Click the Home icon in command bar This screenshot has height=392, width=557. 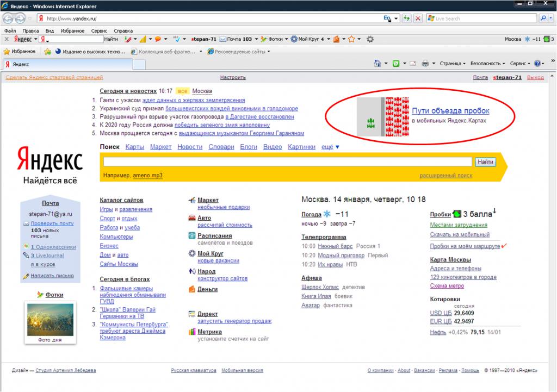point(377,64)
